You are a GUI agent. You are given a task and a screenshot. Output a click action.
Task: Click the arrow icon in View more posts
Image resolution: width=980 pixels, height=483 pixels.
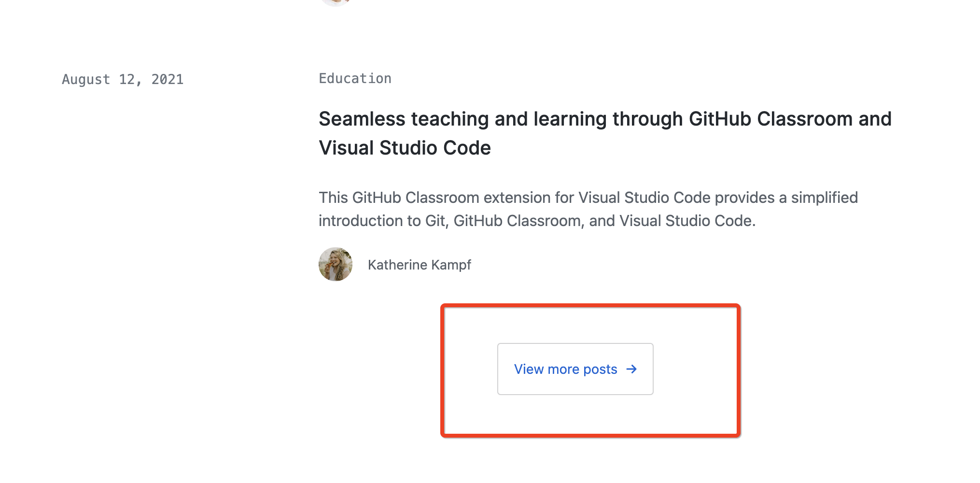click(631, 369)
